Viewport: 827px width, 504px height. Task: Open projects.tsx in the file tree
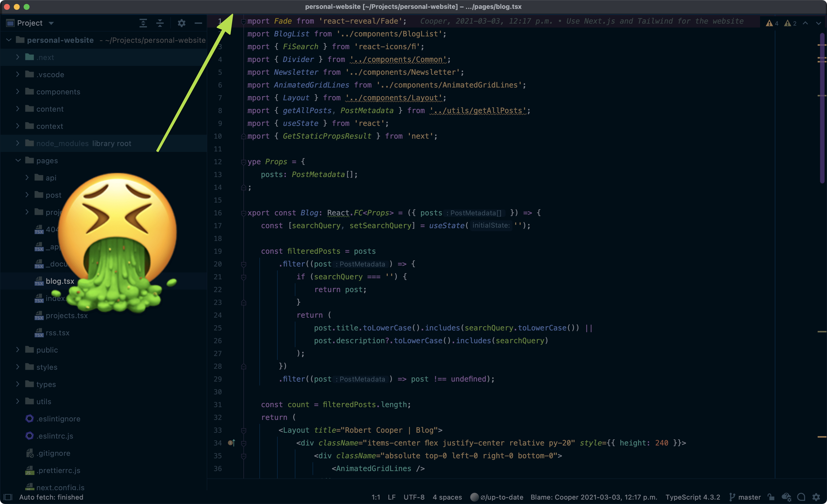66,315
